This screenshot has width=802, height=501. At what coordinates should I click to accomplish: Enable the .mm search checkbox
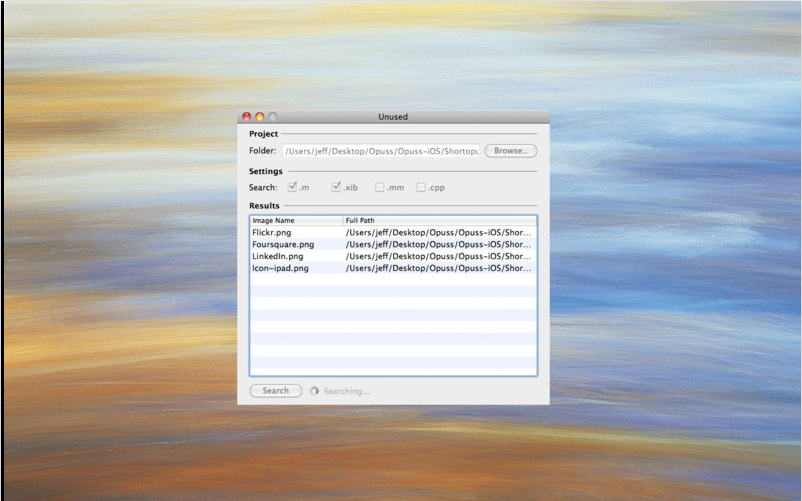[380, 188]
